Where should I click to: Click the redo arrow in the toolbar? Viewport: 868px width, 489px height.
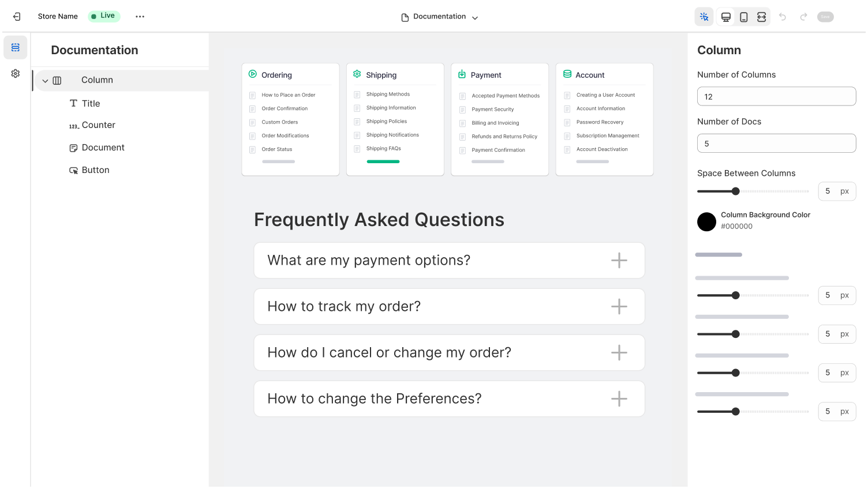click(803, 17)
